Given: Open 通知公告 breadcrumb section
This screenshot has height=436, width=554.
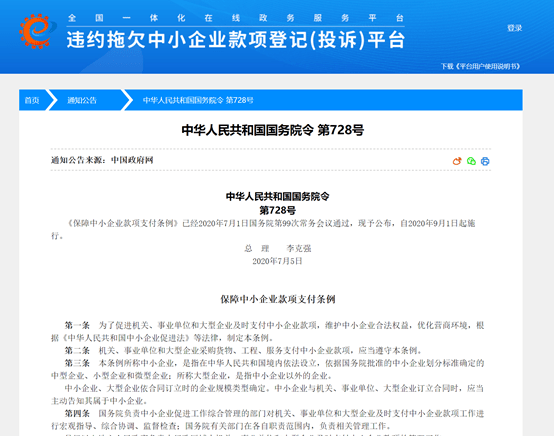Looking at the screenshot, I should (x=82, y=100).
